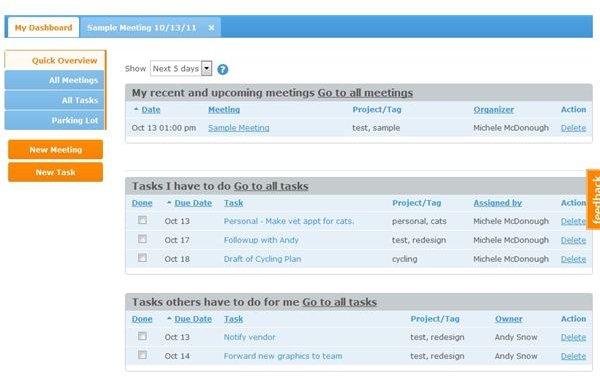The height and width of the screenshot is (377, 600).
Task: Check Done for Make vet appt task
Action: click(142, 220)
